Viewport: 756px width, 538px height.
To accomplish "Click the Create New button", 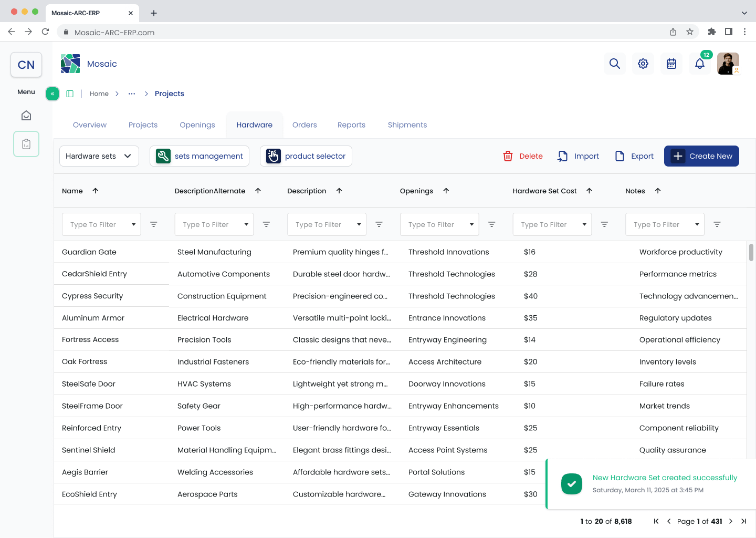I will point(701,156).
